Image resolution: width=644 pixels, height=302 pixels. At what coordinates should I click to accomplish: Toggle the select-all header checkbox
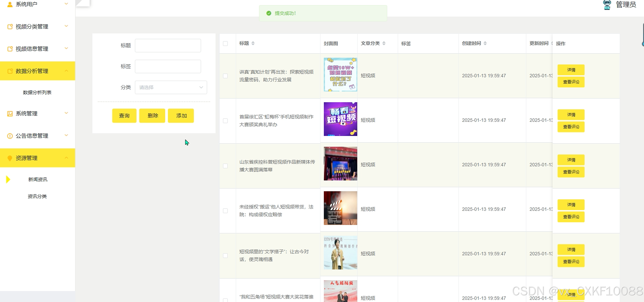tap(225, 43)
